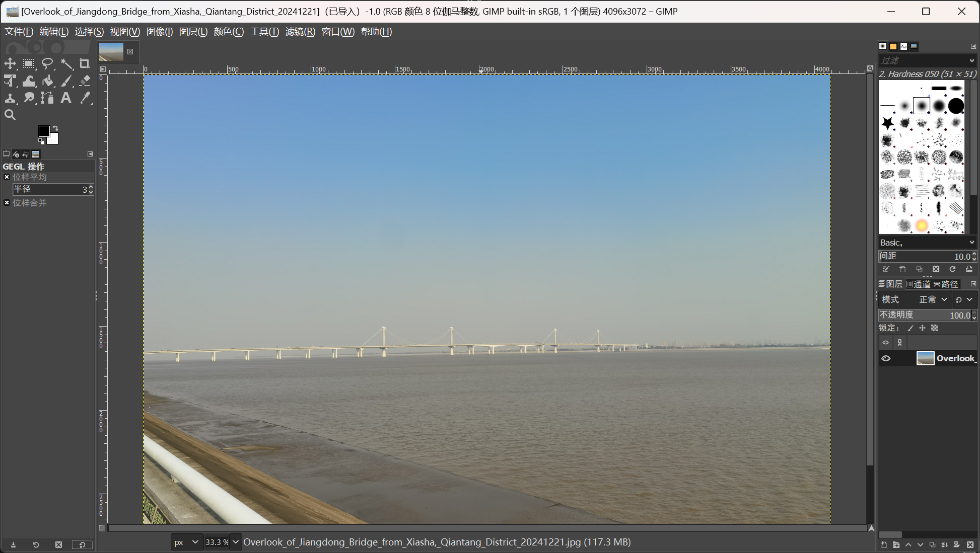Viewport: 980px width, 553px height.
Task: Switch to the Tool Options tab
Action: coord(7,154)
